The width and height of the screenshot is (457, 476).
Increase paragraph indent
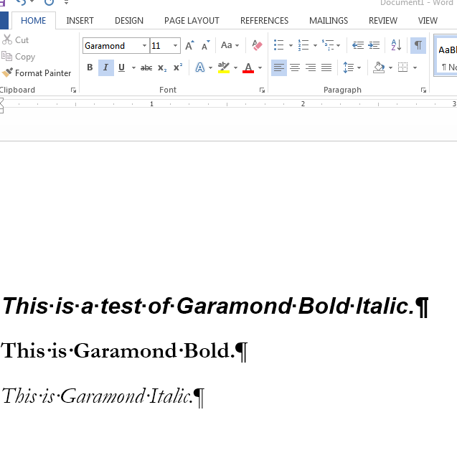click(x=374, y=45)
